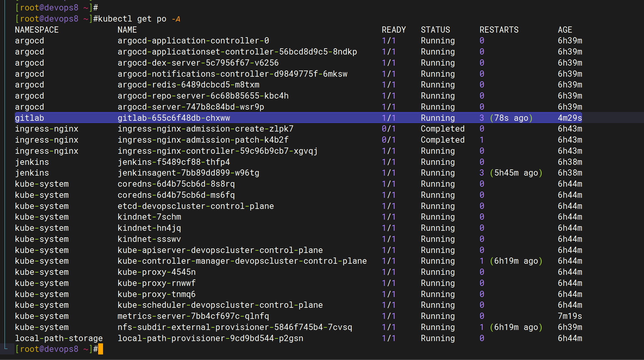Viewport: 644px width, 360px height.
Task: Click Completed status of admission-patch pod
Action: tap(442, 140)
